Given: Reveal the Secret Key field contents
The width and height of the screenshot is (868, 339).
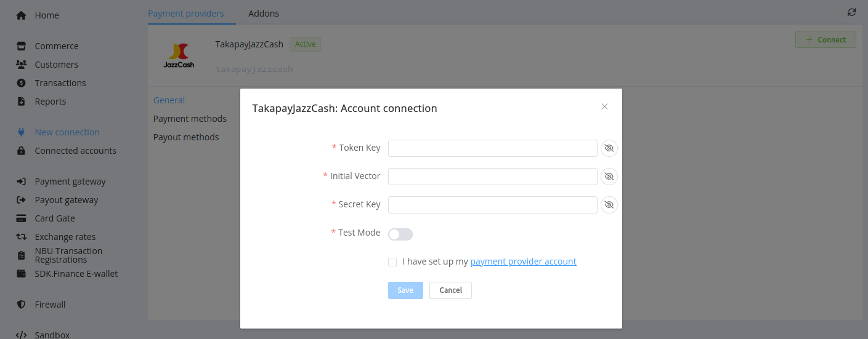Looking at the screenshot, I should (609, 205).
